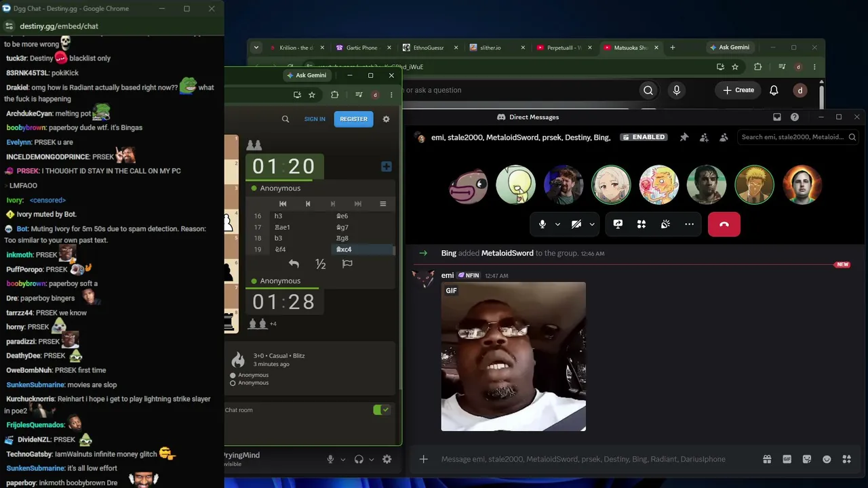This screenshot has width=868, height=488.
Task: Open user settings gear in Discord panel
Action: (387, 459)
